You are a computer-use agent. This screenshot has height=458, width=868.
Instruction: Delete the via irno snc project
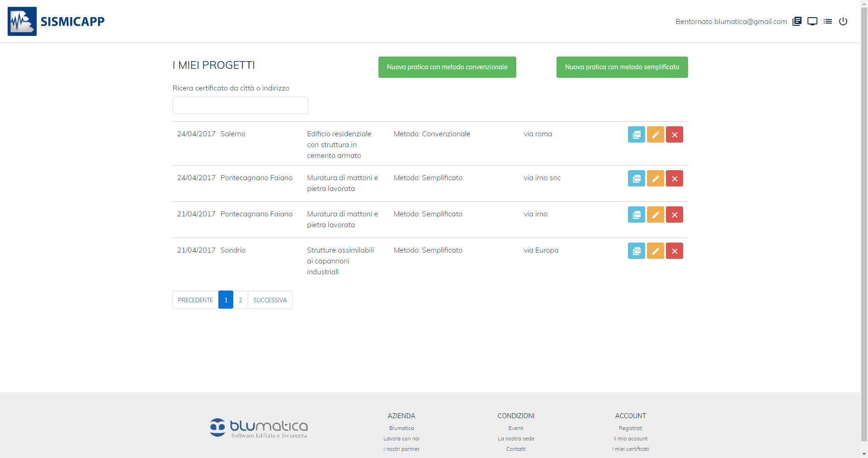(674, 178)
